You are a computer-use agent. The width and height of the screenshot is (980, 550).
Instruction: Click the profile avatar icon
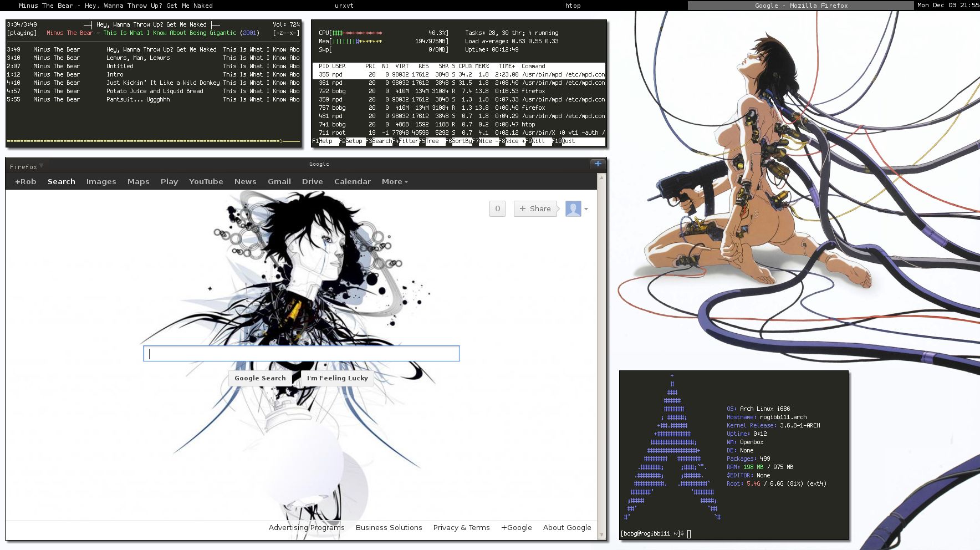click(x=574, y=209)
